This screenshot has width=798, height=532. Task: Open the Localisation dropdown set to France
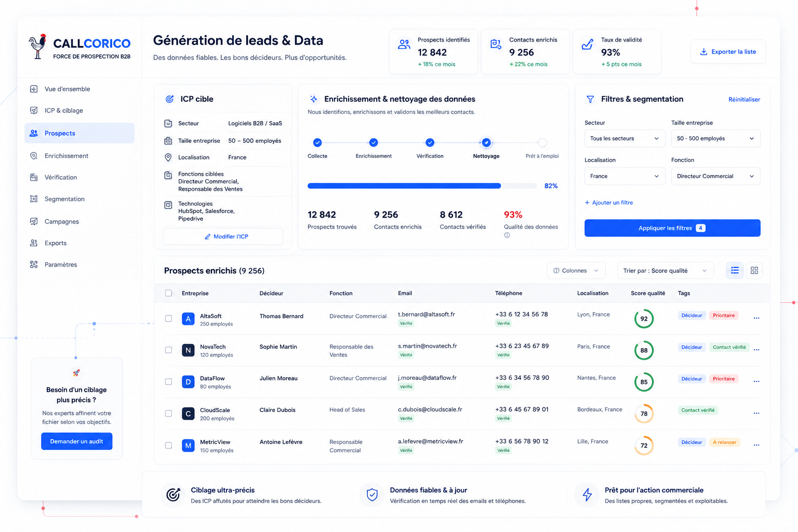pyautogui.click(x=625, y=176)
